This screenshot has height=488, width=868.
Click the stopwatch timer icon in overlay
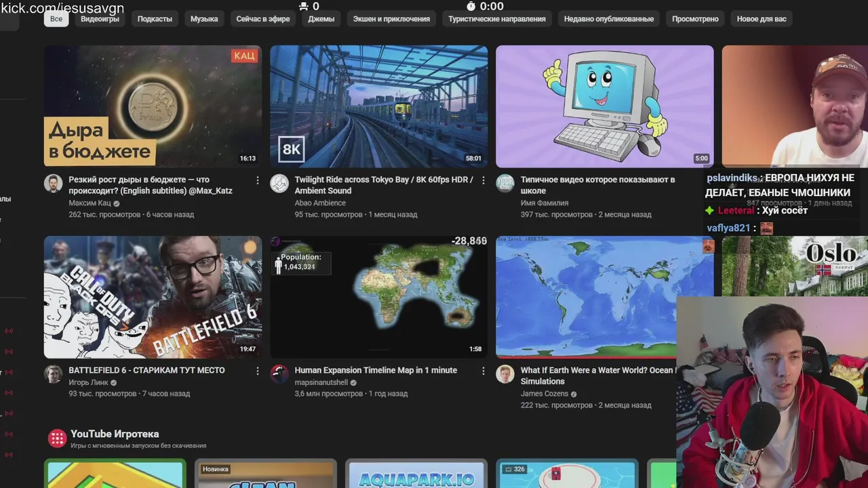[471, 6]
